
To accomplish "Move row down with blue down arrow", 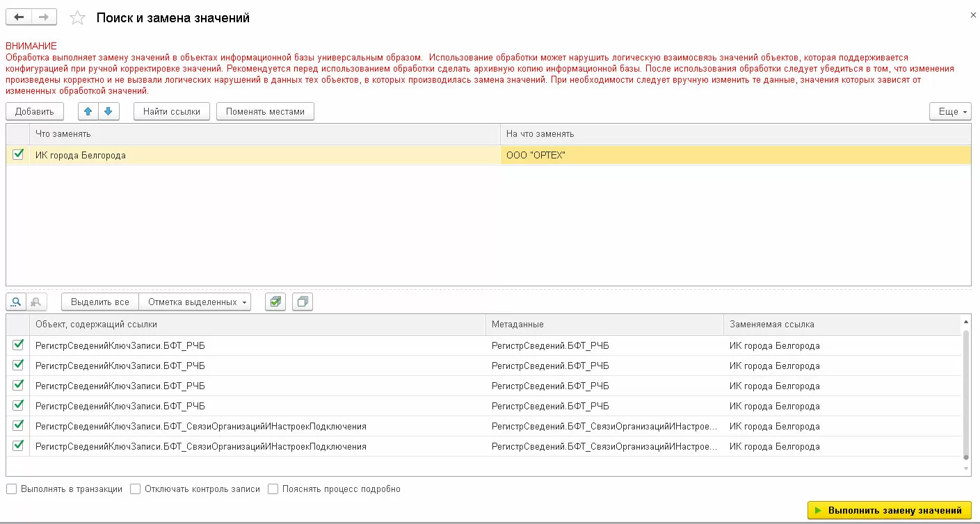I will point(109,111).
